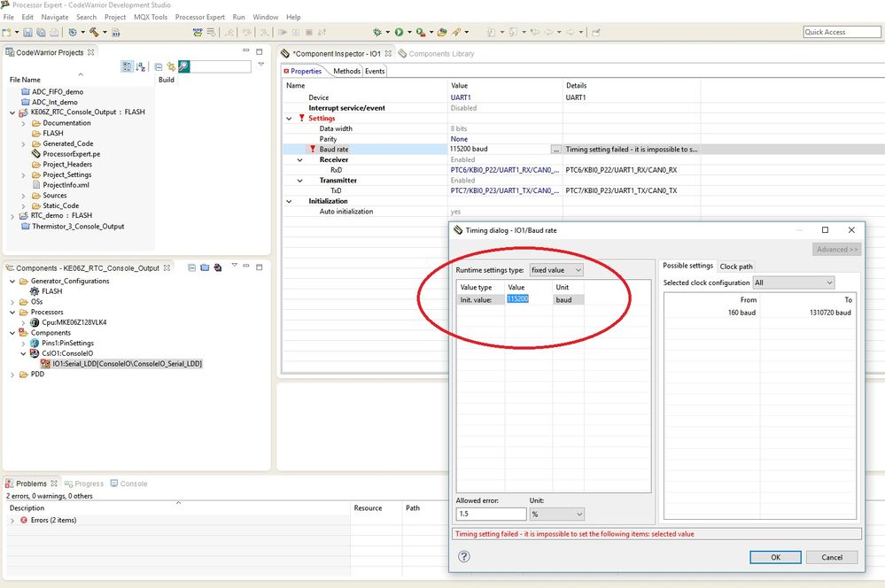Click folder icon in Components view toolbar

[205, 267]
